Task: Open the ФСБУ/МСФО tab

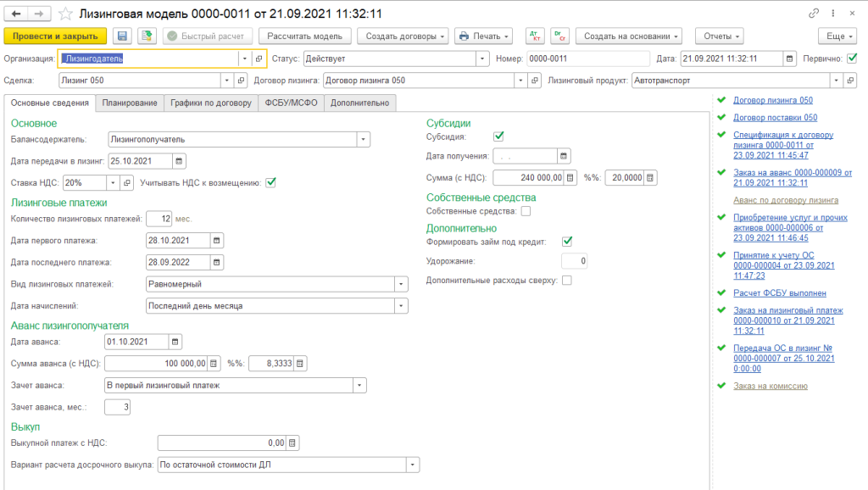Action: point(290,103)
